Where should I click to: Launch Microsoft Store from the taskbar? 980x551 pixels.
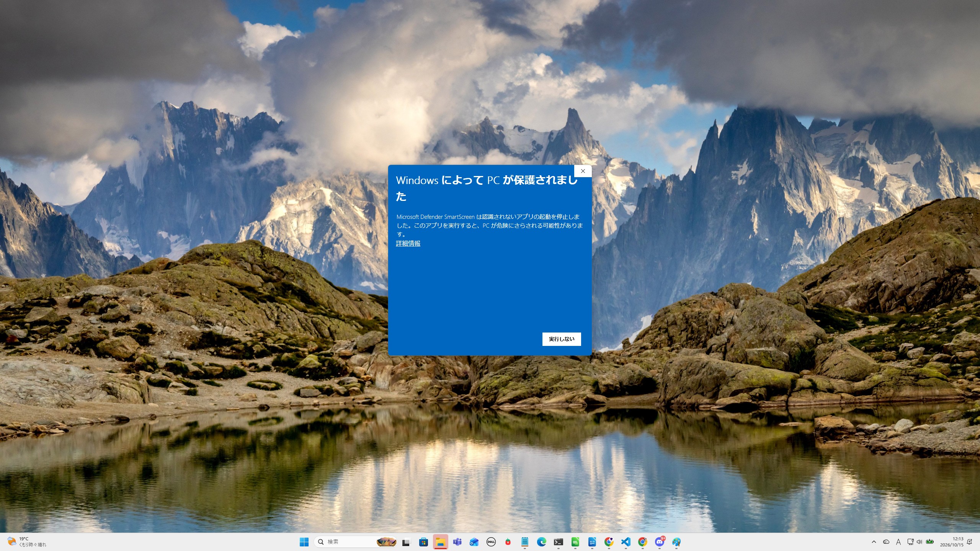[423, 542]
